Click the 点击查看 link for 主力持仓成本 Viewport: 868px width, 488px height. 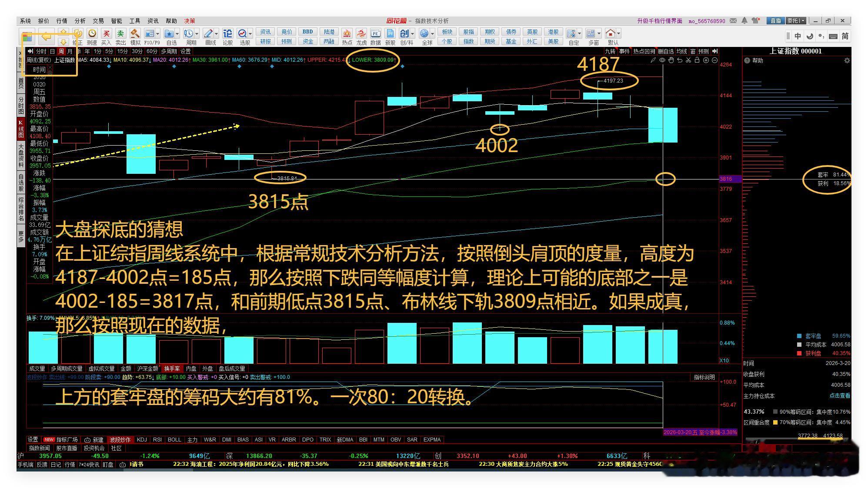click(839, 396)
